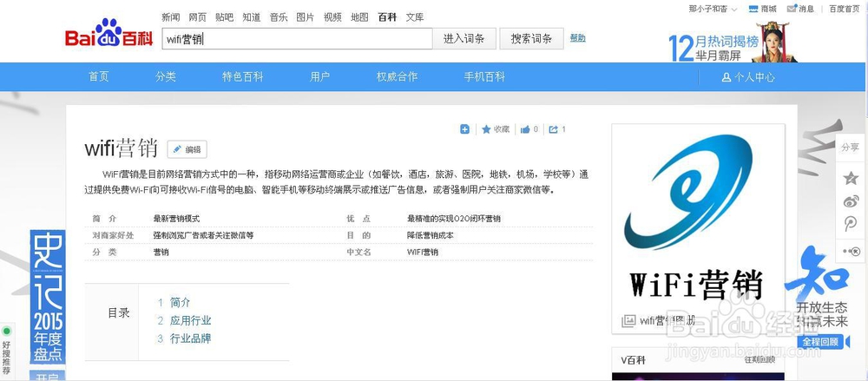Click the 编辑 edit button
868x381 pixels.
tap(187, 149)
